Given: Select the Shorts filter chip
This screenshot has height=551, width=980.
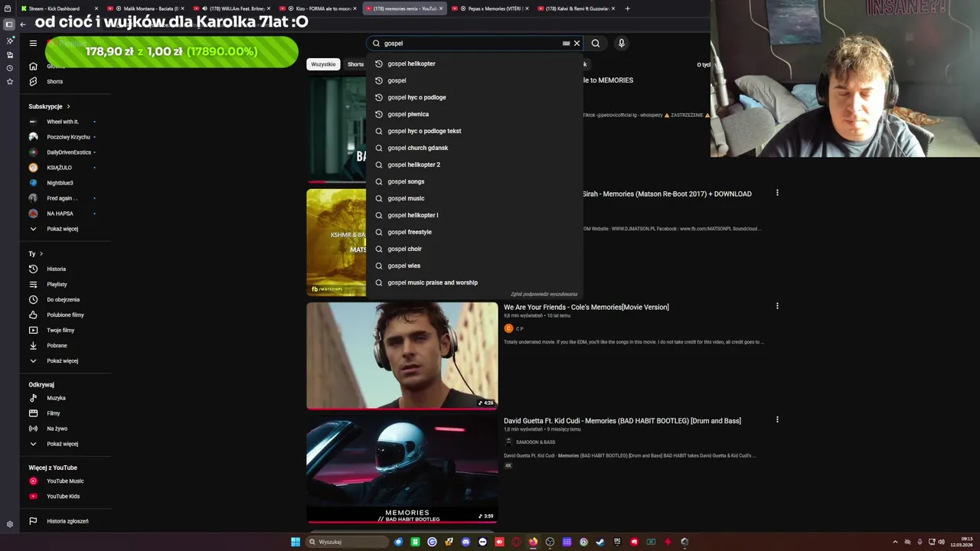Looking at the screenshot, I should pyautogui.click(x=355, y=64).
